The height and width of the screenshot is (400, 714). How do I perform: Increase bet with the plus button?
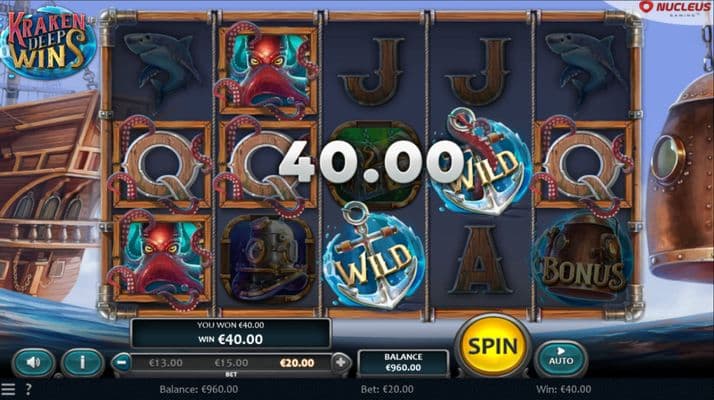(x=341, y=363)
